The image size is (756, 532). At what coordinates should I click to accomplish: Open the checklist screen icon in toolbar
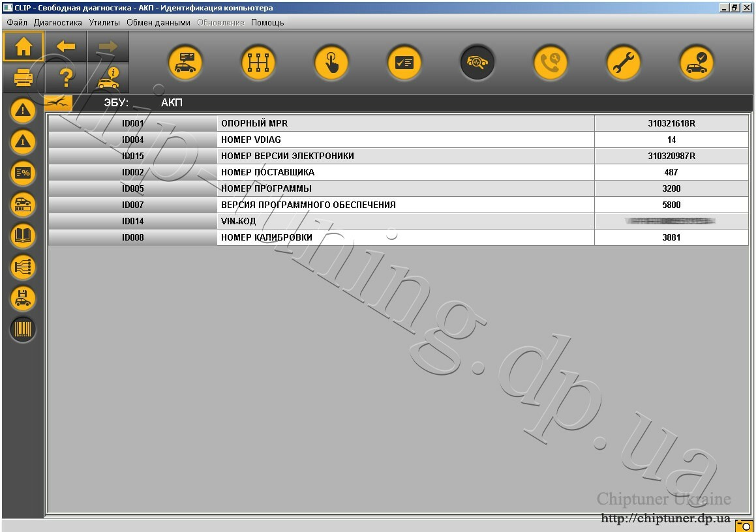click(x=404, y=63)
